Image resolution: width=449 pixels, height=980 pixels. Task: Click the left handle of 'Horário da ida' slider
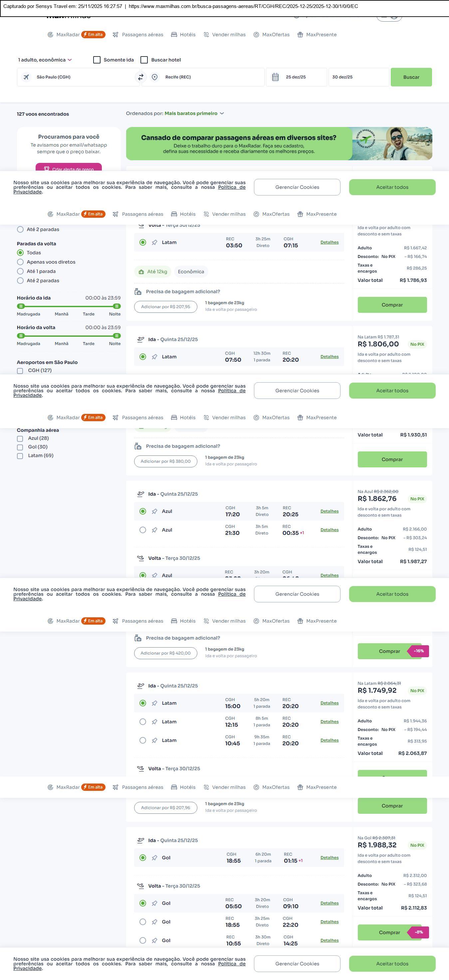pos(21,306)
